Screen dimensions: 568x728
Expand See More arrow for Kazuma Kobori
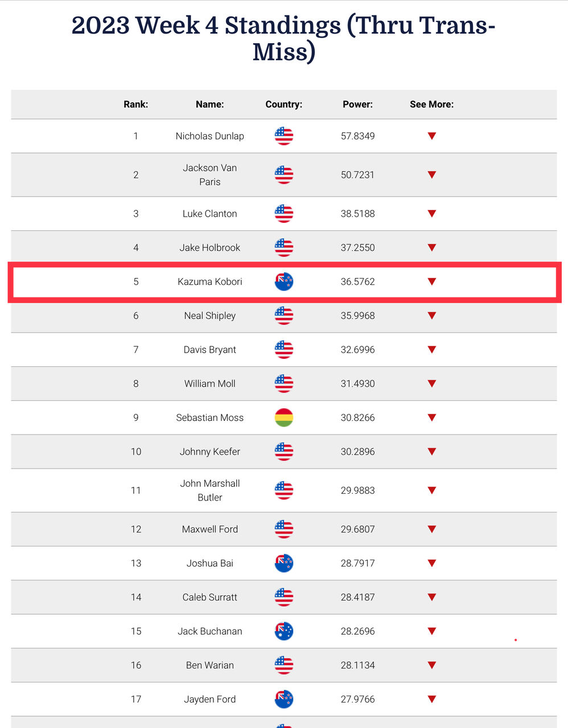click(x=432, y=282)
